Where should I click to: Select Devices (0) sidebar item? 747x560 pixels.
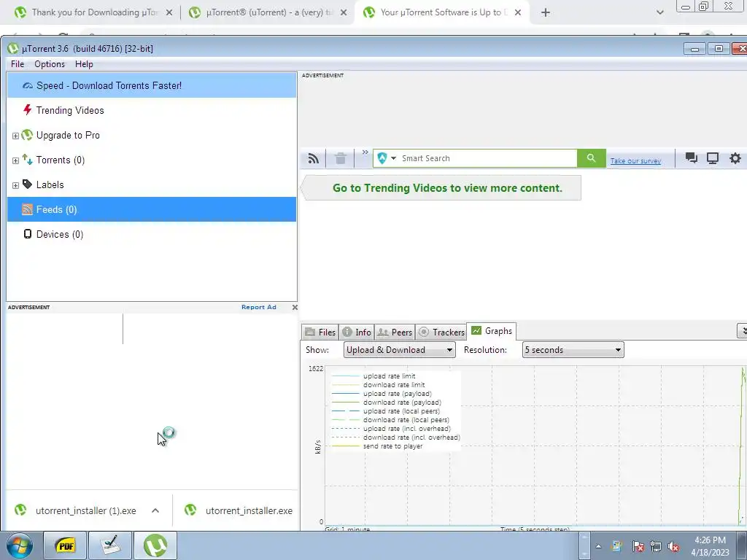pyautogui.click(x=152, y=234)
